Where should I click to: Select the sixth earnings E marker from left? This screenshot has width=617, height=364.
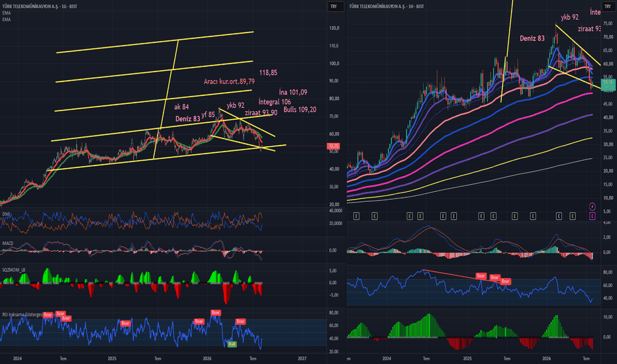pyautogui.click(x=453, y=216)
